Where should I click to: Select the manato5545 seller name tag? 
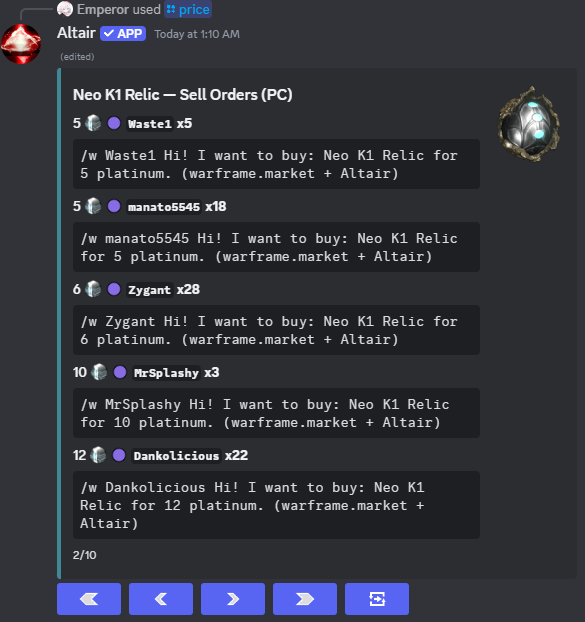point(164,207)
